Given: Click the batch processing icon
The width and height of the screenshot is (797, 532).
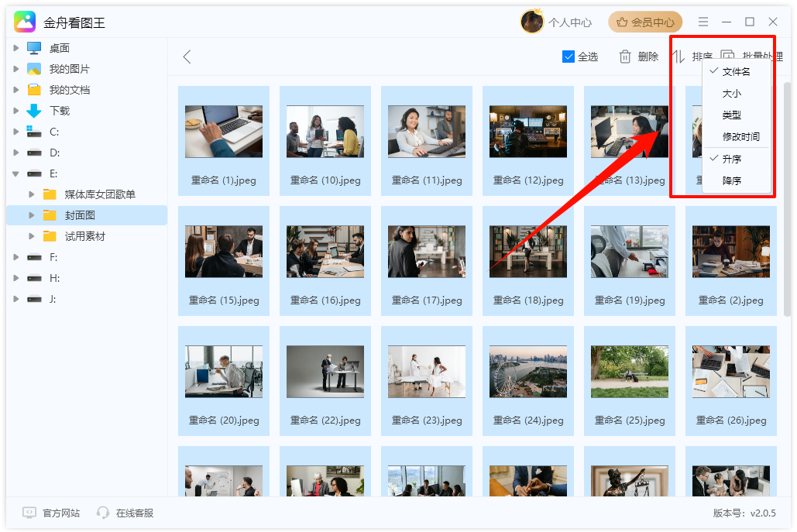Looking at the screenshot, I should coord(728,57).
